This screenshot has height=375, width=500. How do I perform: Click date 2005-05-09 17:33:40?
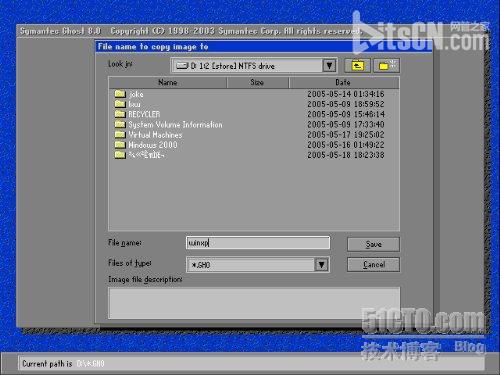346,124
